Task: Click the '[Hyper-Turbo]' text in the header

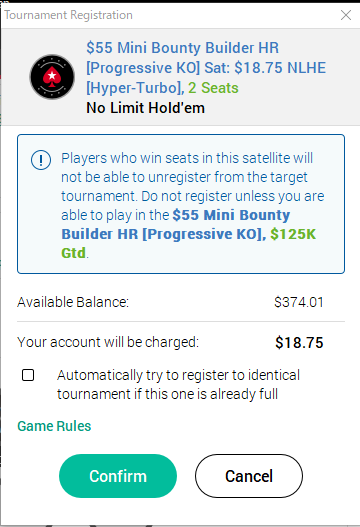Action: (x=135, y=88)
